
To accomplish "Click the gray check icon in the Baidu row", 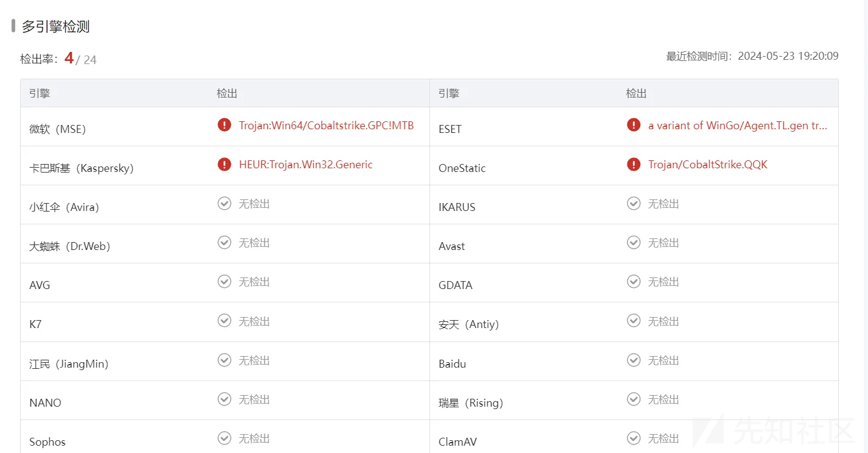I will pos(633,360).
